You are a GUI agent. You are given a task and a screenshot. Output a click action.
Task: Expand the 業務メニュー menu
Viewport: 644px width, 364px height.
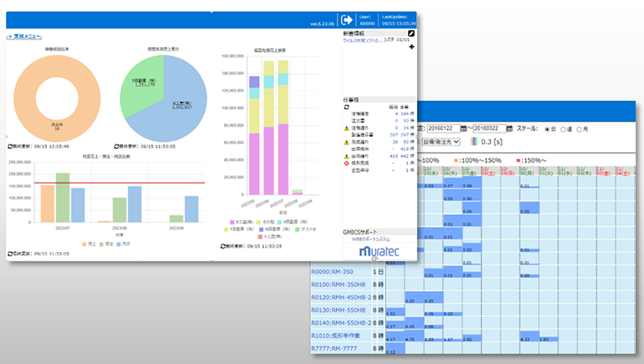point(24,36)
